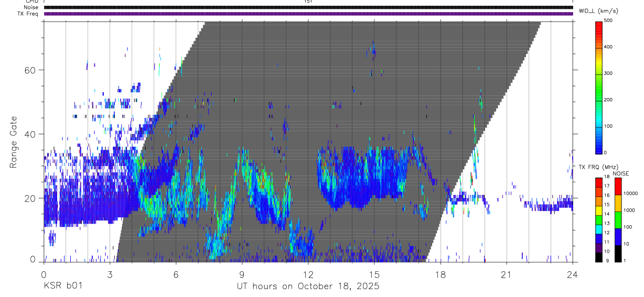
Task: Click the purple 10–11 MHz frequency swatch
Action: coord(599,248)
